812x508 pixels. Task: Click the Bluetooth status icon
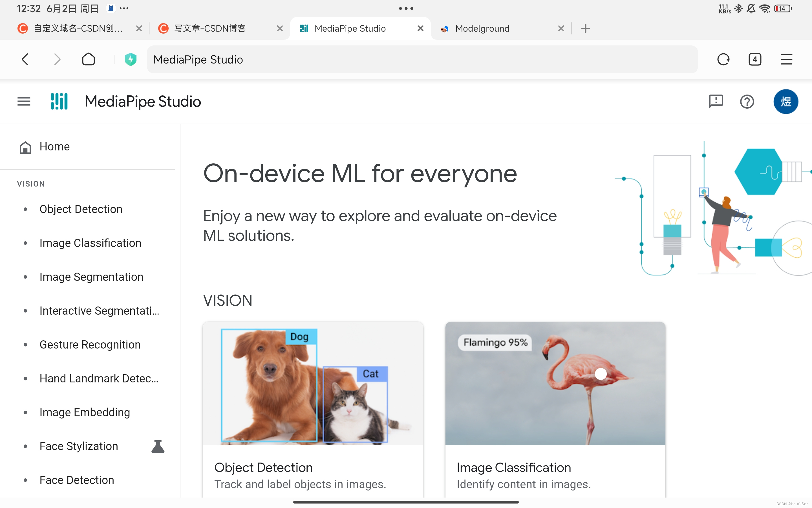(x=738, y=8)
